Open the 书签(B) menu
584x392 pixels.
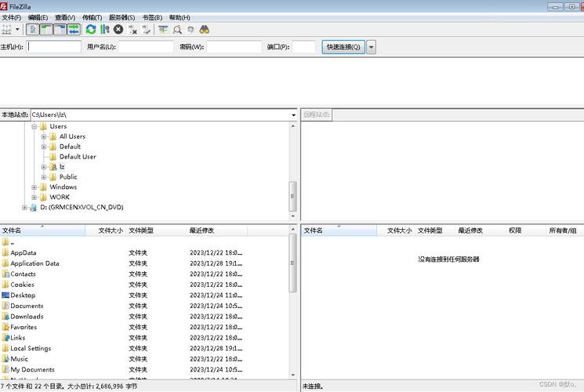pyautogui.click(x=152, y=17)
